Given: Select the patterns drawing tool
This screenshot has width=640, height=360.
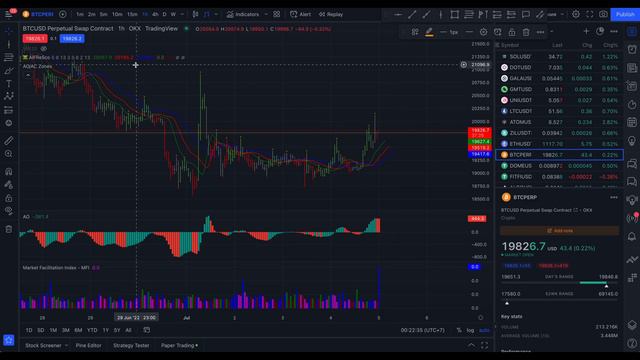Looking at the screenshot, I should click(x=9, y=96).
